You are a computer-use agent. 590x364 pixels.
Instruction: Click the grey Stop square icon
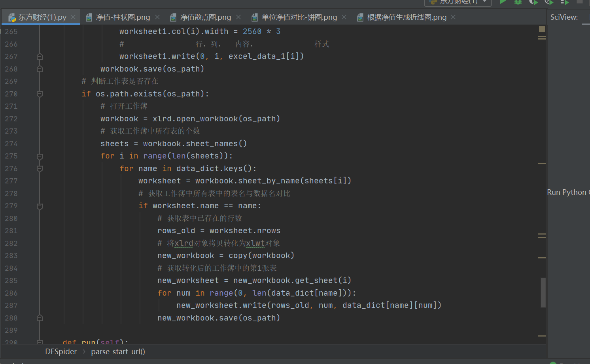(x=580, y=2)
